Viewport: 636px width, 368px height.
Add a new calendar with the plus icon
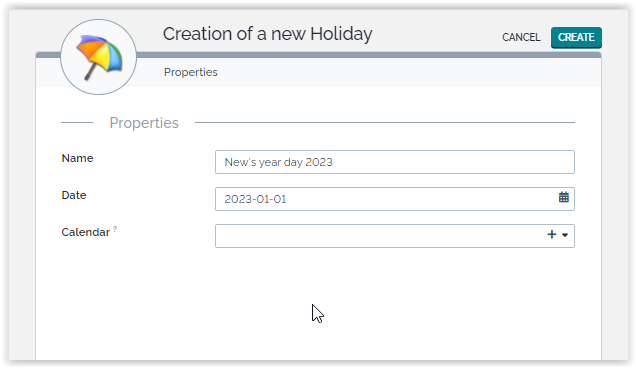point(551,235)
